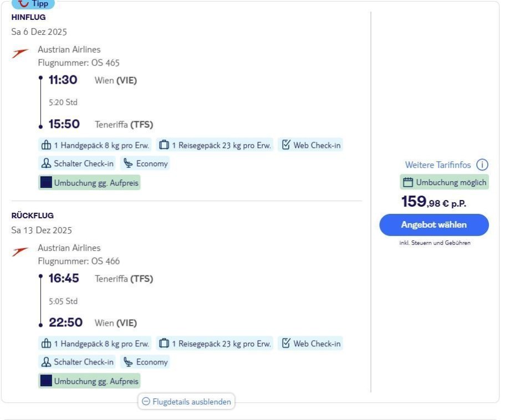510x420 pixels.
Task: Click the outbound Reisegepäck 23 kg badge
Action: pyautogui.click(x=216, y=145)
